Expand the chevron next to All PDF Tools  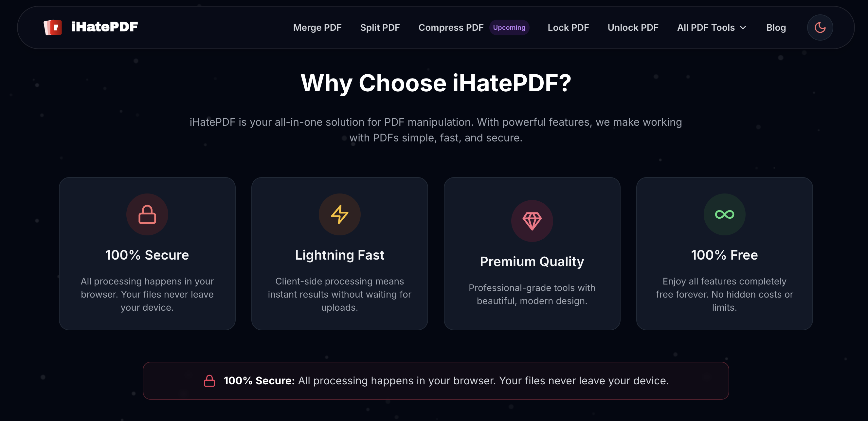click(743, 27)
